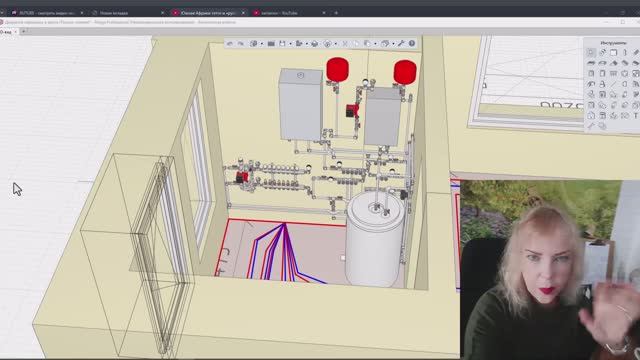This screenshot has height=360, width=640.
Task: Choose the Select arrow tool in the tools panel
Action: [x=591, y=52]
